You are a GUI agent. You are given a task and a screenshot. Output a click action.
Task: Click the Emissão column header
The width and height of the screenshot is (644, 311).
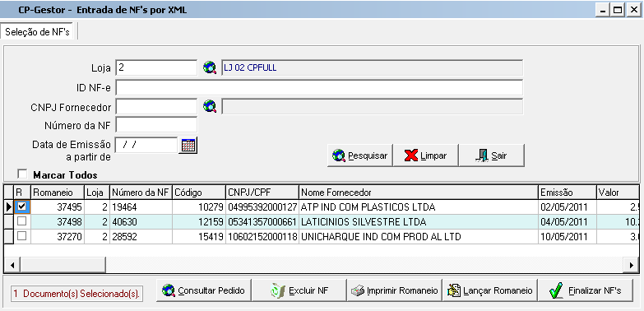pos(568,193)
